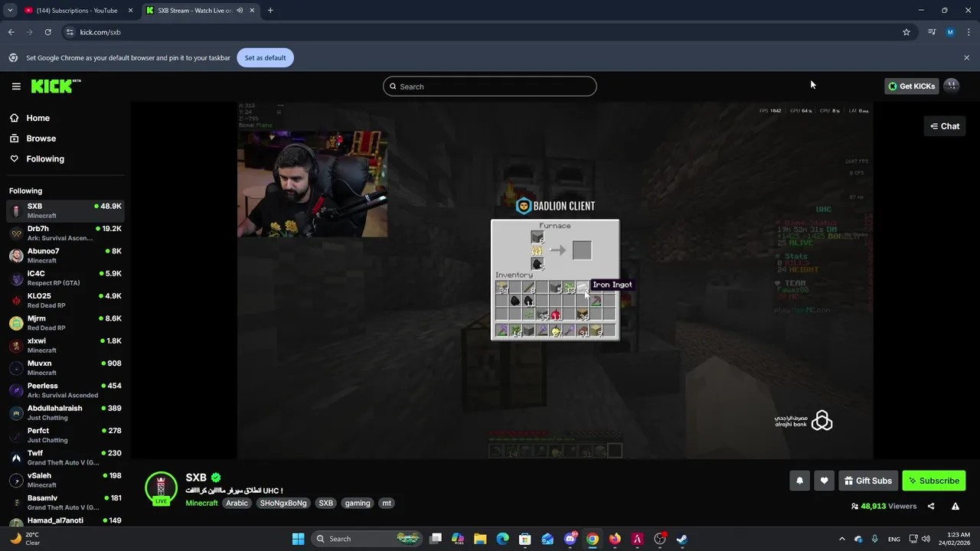The image size is (980, 551).
Task: Open Discord from taskbar
Action: pos(570,539)
